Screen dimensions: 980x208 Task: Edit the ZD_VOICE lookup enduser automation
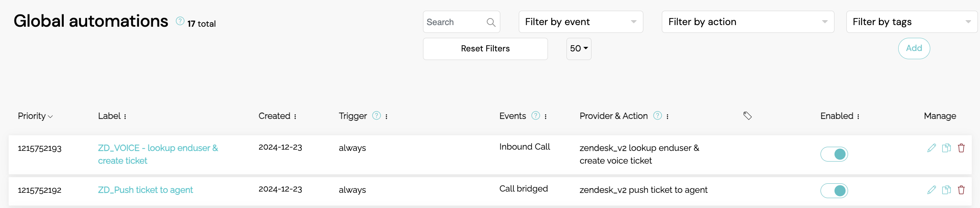pyautogui.click(x=931, y=148)
